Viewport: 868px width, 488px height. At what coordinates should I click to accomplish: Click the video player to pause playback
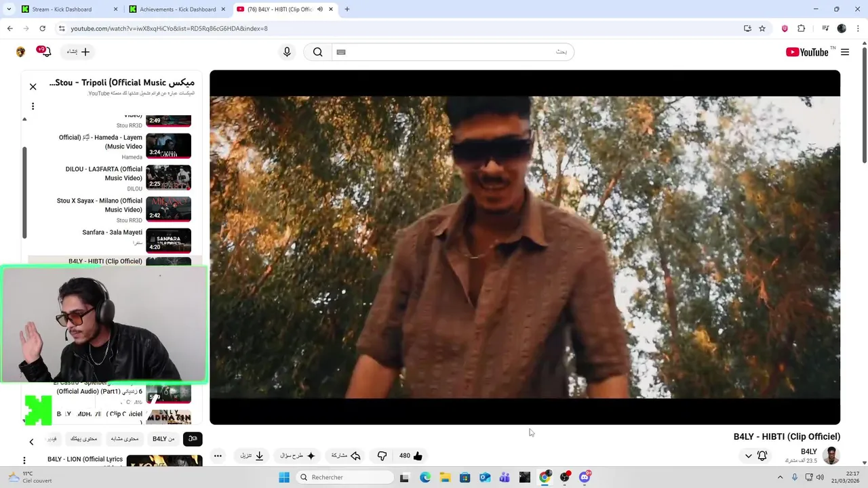tap(525, 247)
